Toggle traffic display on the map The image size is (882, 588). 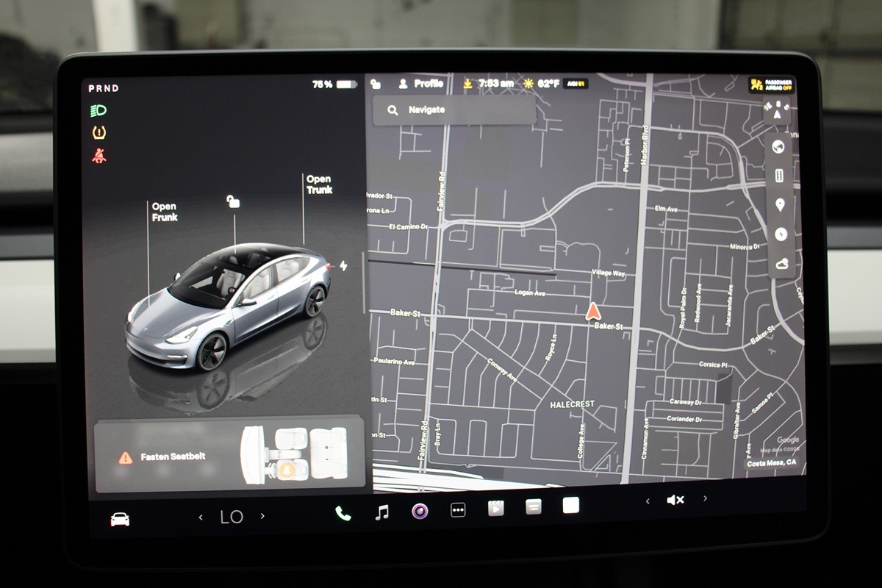[779, 176]
